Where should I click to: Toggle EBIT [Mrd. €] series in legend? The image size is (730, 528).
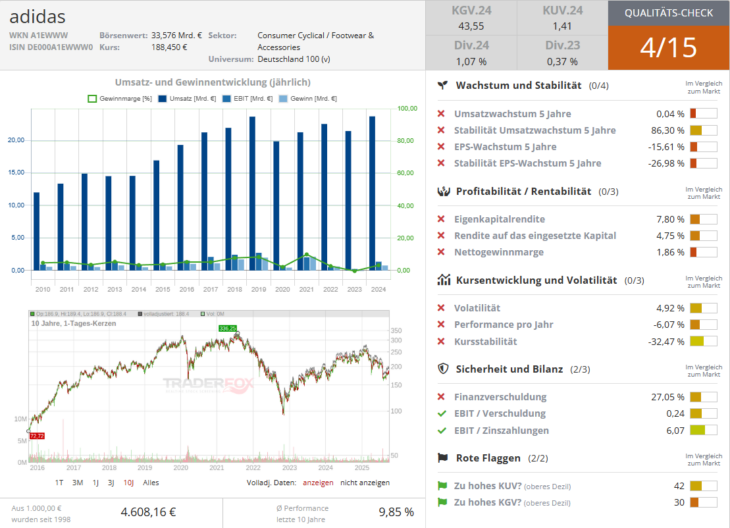click(252, 97)
